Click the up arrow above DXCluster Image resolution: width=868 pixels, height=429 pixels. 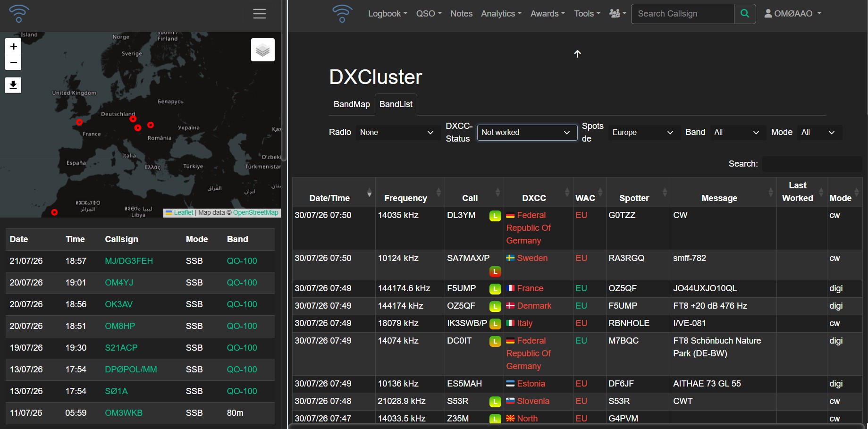tap(577, 54)
